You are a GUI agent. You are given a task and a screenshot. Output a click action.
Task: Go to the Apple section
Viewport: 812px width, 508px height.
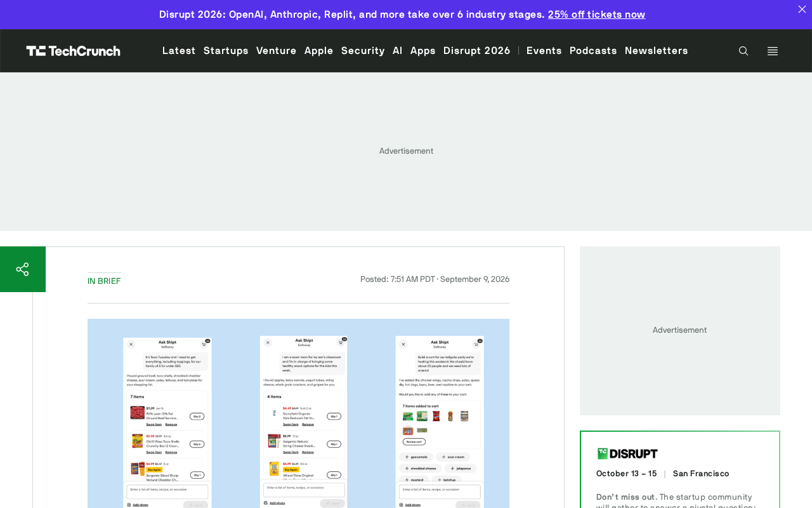point(319,50)
